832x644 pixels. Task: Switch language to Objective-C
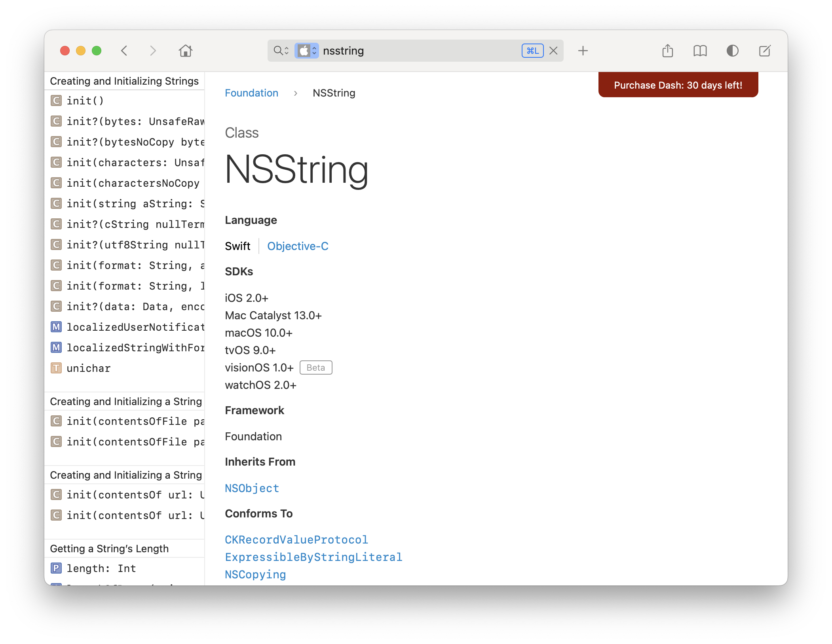298,246
